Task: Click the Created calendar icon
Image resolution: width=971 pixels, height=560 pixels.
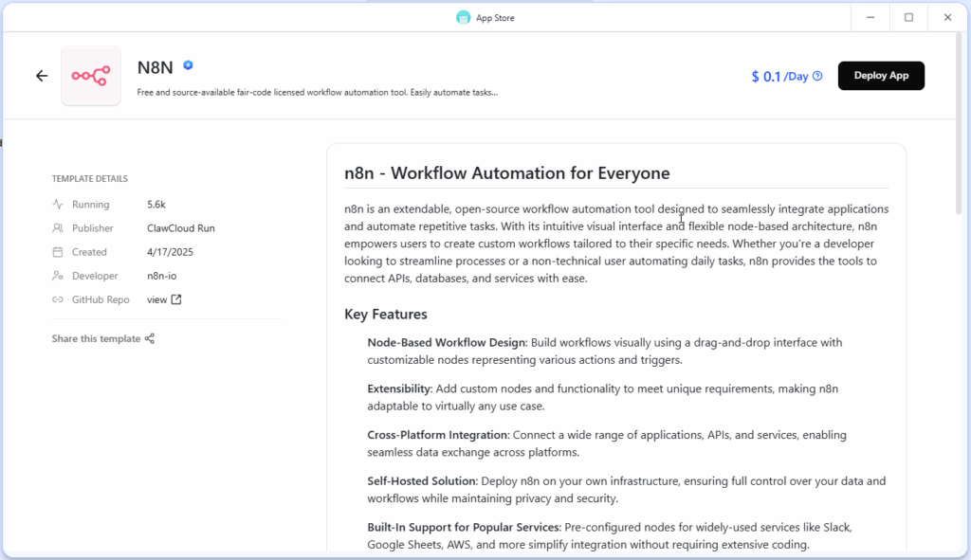Action: (x=58, y=252)
